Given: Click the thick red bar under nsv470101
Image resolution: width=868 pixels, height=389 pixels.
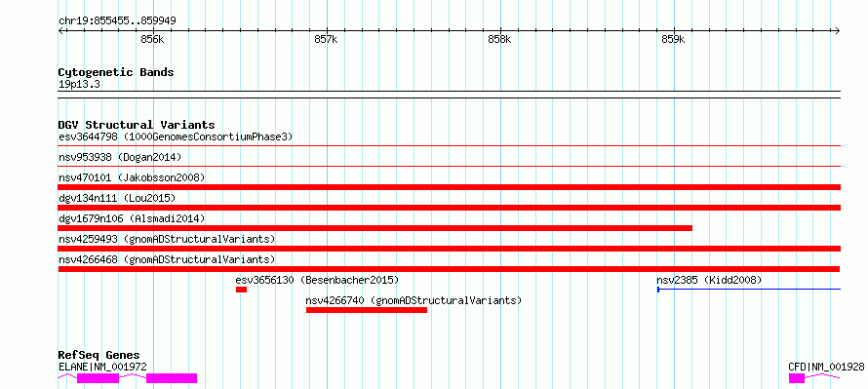Looking at the screenshot, I should [x=450, y=187].
